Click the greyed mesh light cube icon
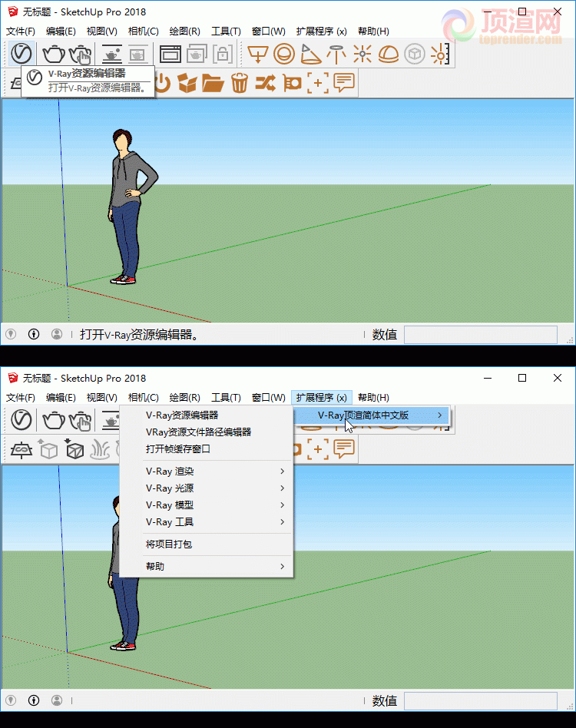This screenshot has height=728, width=576. click(x=415, y=54)
